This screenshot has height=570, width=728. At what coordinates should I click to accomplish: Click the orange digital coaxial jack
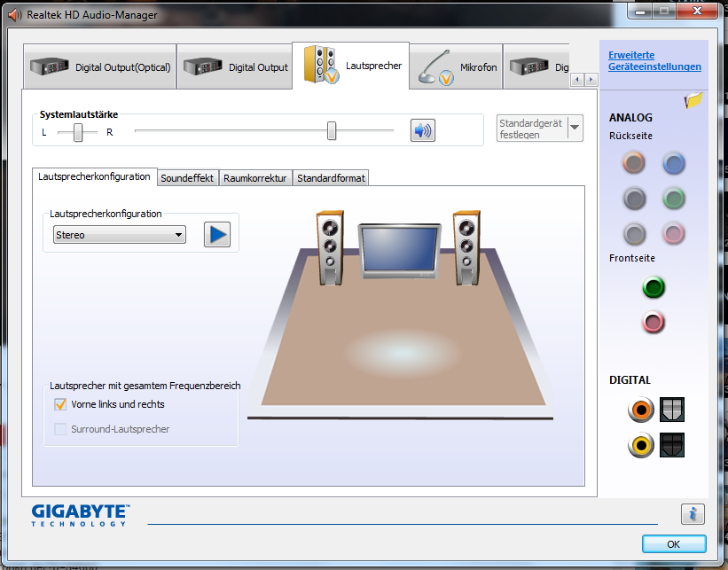click(x=641, y=410)
